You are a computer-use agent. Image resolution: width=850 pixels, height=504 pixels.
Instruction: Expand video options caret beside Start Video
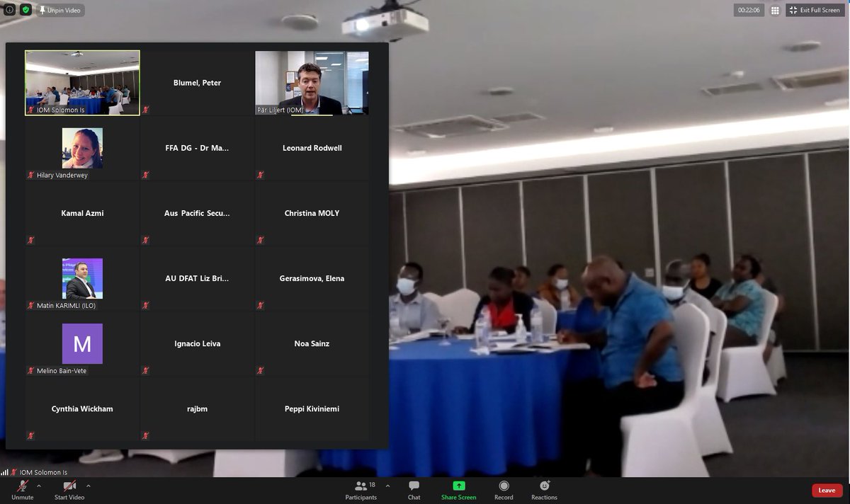(88, 486)
